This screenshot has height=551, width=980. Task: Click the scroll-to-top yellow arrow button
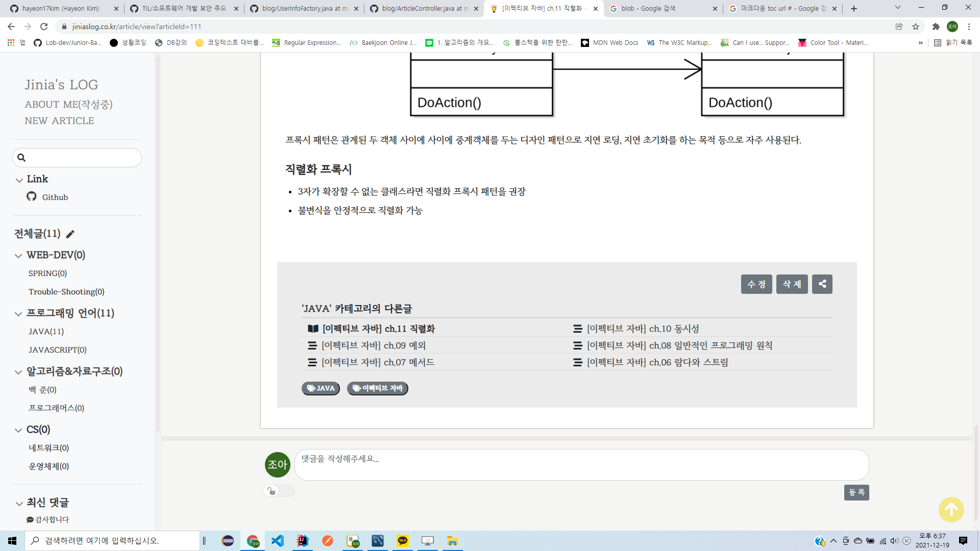point(951,509)
